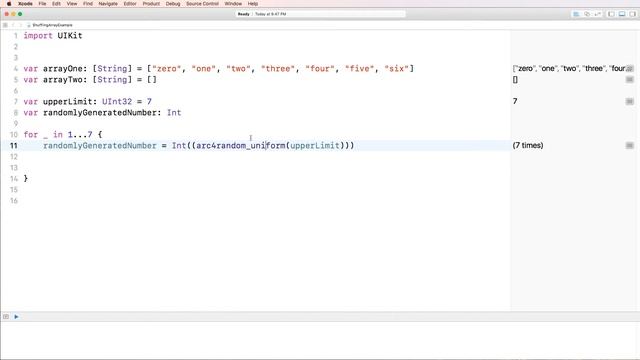Open the Product menu
640x360 pixels.
pyautogui.click(x=151, y=4)
